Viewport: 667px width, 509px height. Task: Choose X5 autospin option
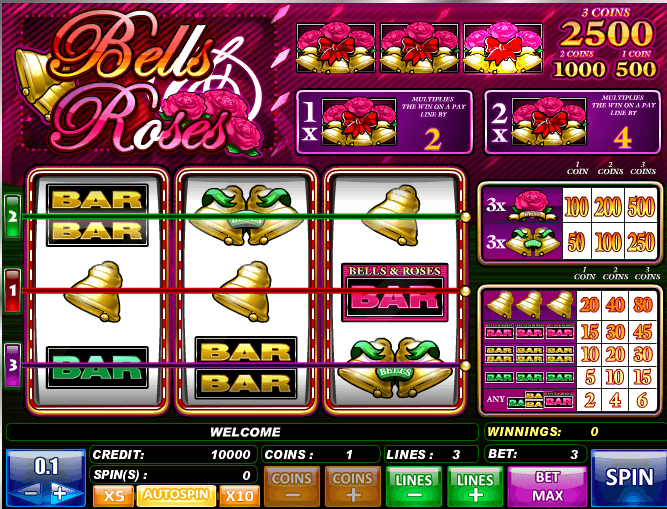114,496
